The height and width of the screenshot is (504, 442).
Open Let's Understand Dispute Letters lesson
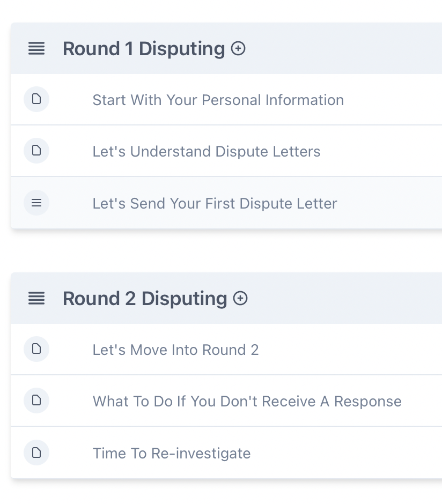pyautogui.click(x=207, y=152)
